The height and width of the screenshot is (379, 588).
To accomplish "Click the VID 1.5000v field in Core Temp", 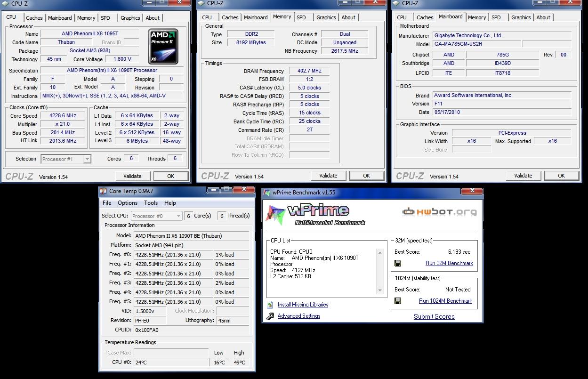I will 151,311.
